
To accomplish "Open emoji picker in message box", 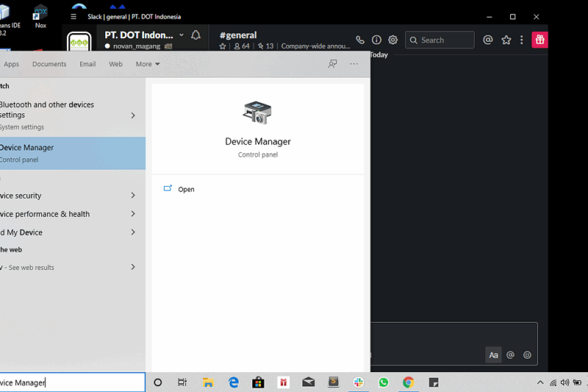I will click(x=527, y=355).
